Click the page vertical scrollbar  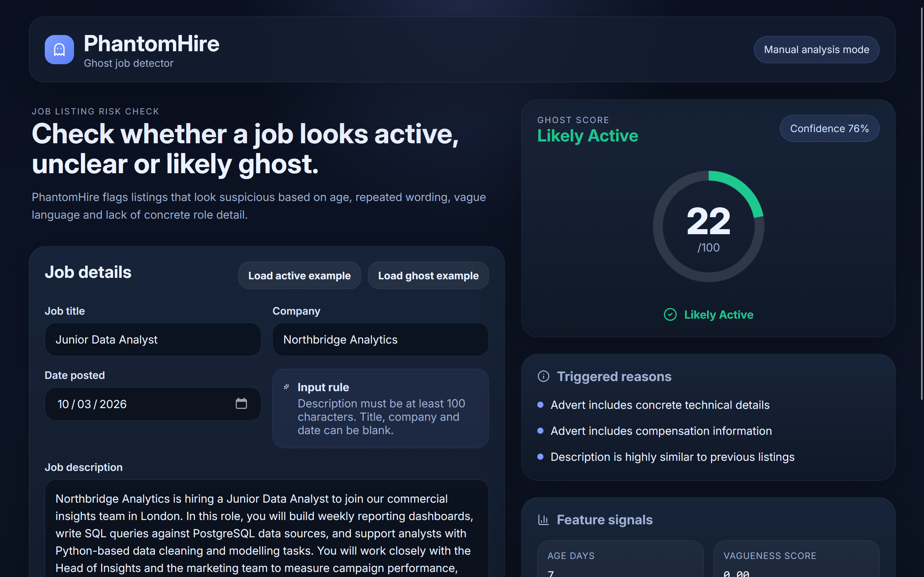[x=921, y=202]
